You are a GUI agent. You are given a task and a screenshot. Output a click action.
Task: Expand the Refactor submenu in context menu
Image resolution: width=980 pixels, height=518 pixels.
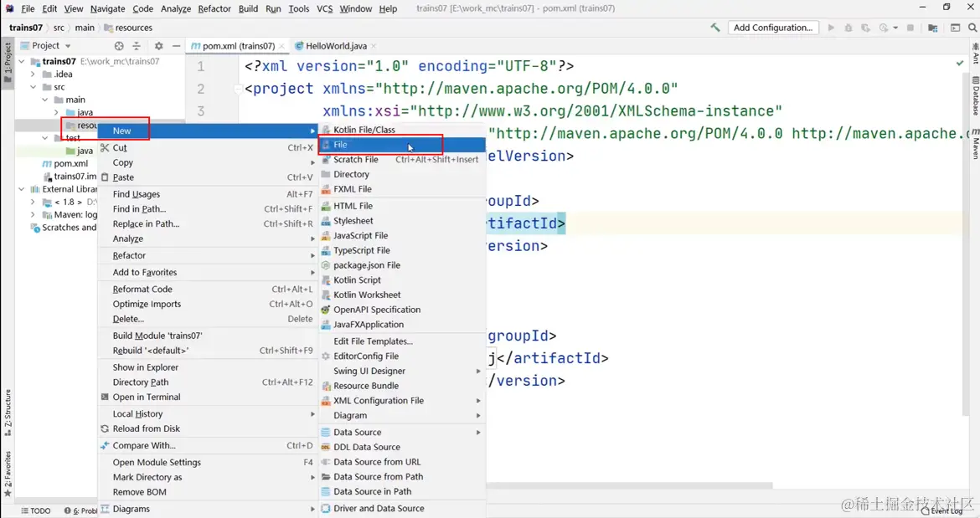point(208,256)
